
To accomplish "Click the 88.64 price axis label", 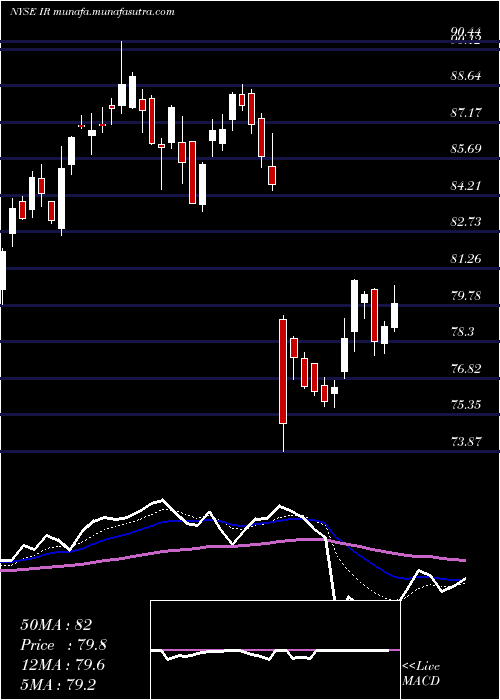I will click(466, 75).
